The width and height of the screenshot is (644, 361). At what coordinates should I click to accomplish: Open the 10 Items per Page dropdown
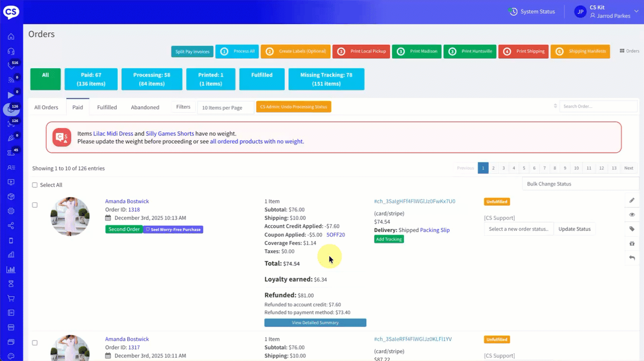click(225, 107)
